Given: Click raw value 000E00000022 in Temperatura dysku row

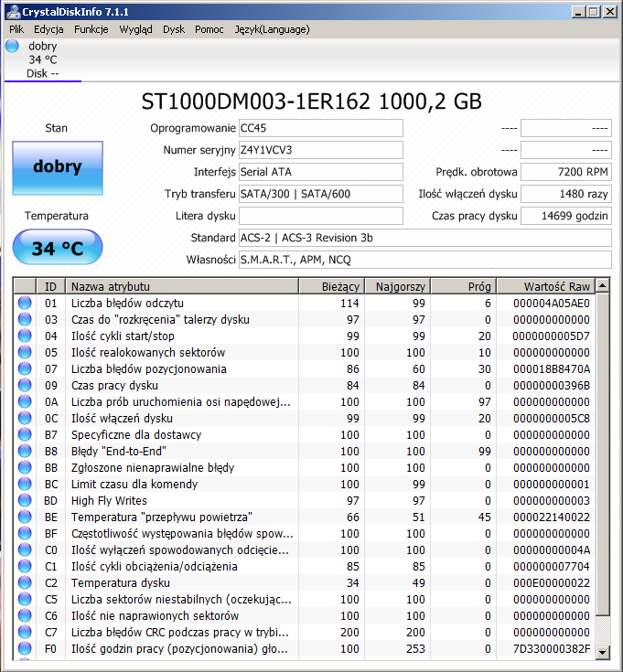Looking at the screenshot, I should [x=552, y=583].
